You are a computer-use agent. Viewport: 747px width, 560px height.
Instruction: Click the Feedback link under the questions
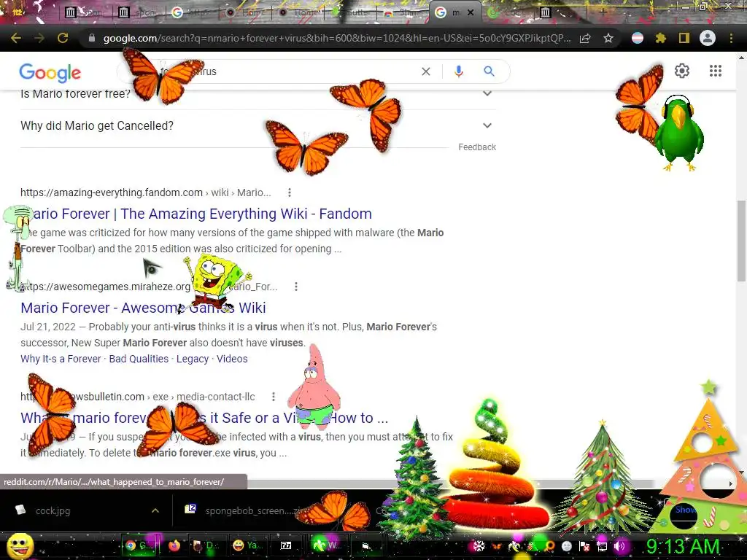pos(477,147)
